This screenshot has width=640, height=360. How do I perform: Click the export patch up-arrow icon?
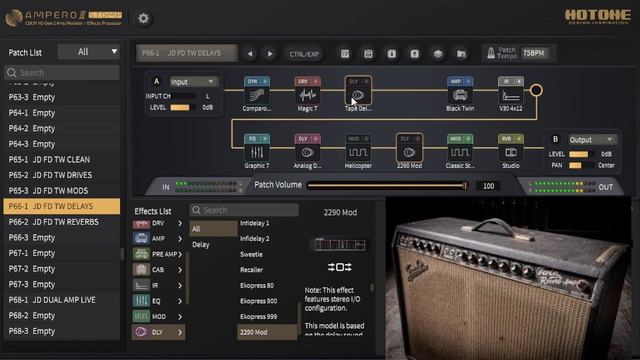[x=414, y=54]
